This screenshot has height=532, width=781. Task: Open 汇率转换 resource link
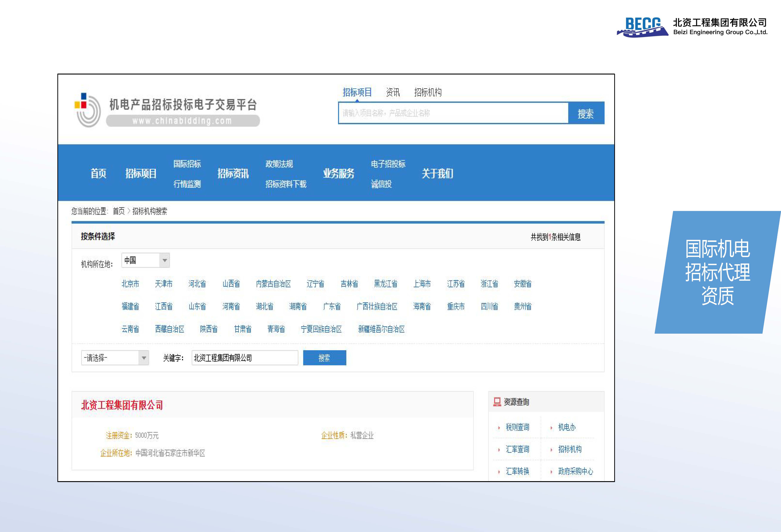[x=518, y=471]
